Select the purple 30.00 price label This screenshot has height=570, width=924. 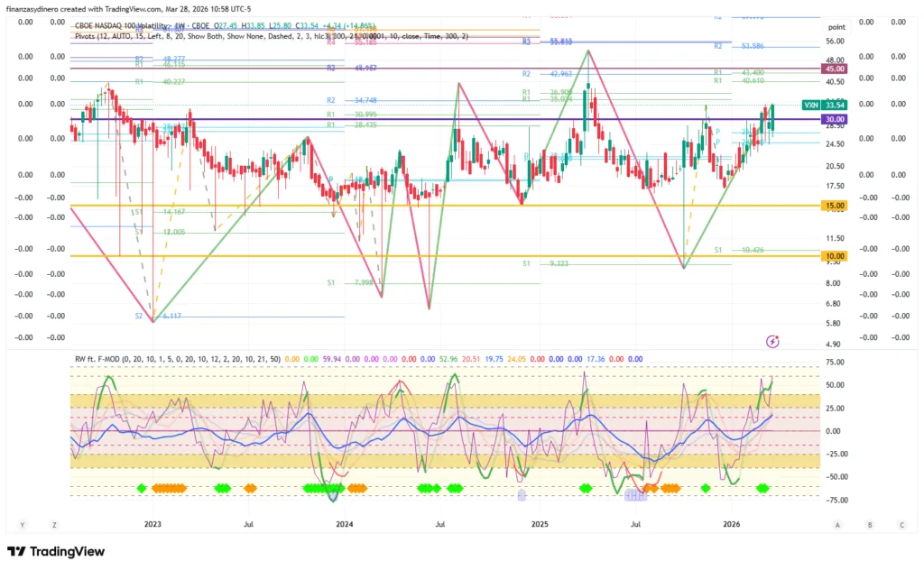[x=833, y=119]
